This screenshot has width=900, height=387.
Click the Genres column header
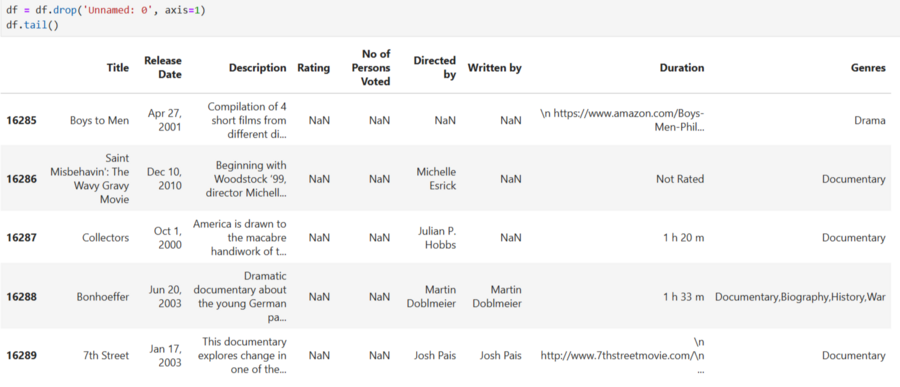(868, 68)
